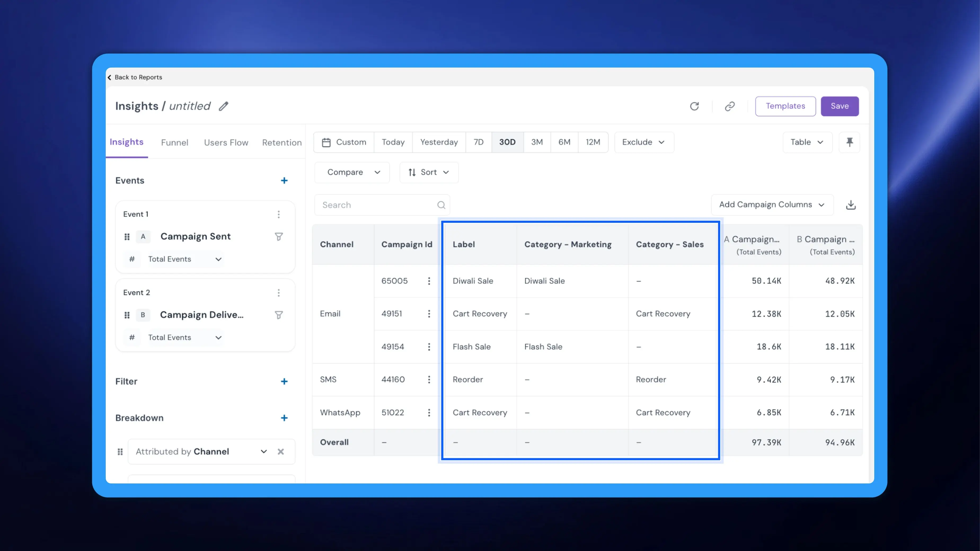Image resolution: width=980 pixels, height=551 pixels.
Task: Refresh the report with the reload icon
Action: coord(694,106)
